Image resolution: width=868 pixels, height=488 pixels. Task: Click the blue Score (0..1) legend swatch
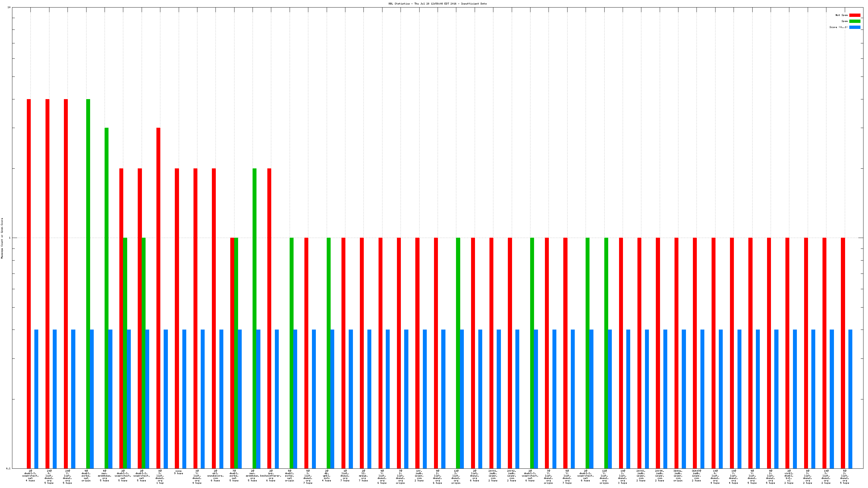(x=854, y=27)
